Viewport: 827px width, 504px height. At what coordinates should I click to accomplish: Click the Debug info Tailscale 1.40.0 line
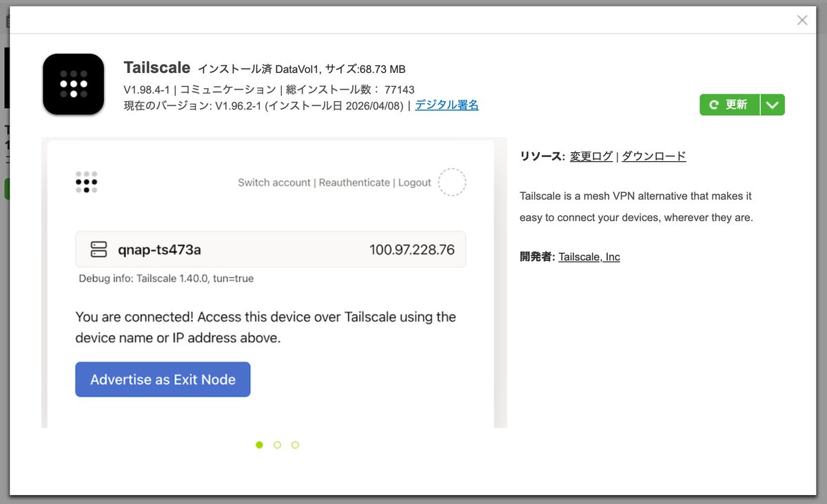pos(166,279)
